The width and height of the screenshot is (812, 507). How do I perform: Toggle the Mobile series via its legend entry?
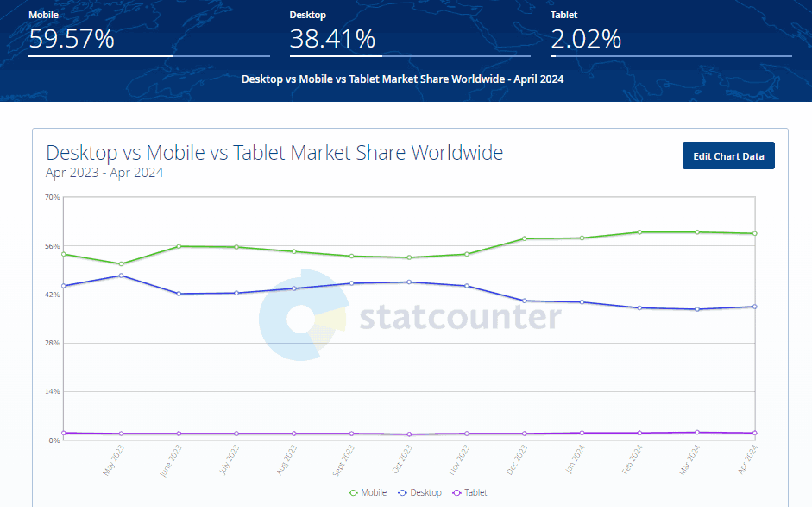(368, 492)
